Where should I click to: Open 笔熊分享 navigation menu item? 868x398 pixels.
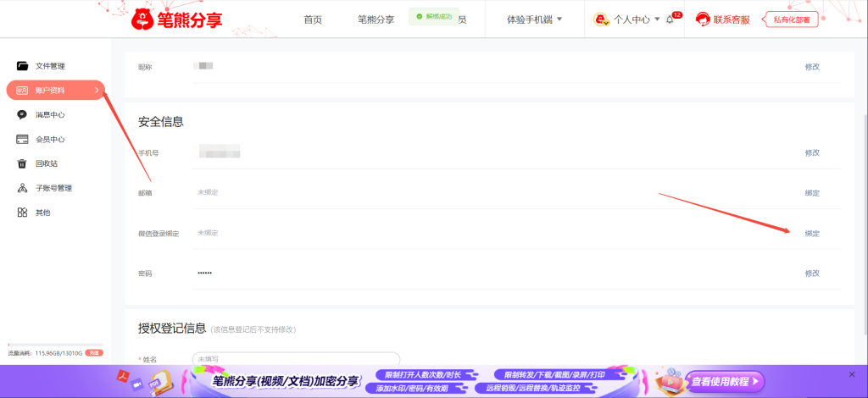[x=376, y=19]
